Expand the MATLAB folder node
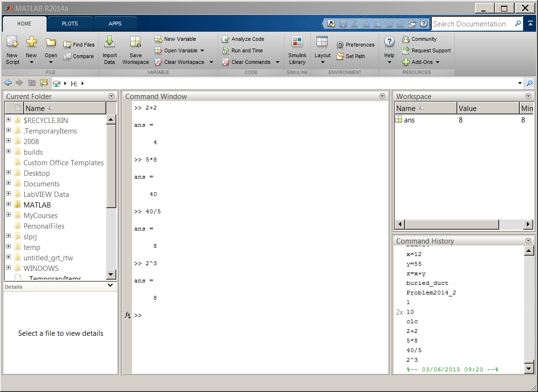This screenshot has width=538, height=392. point(9,204)
